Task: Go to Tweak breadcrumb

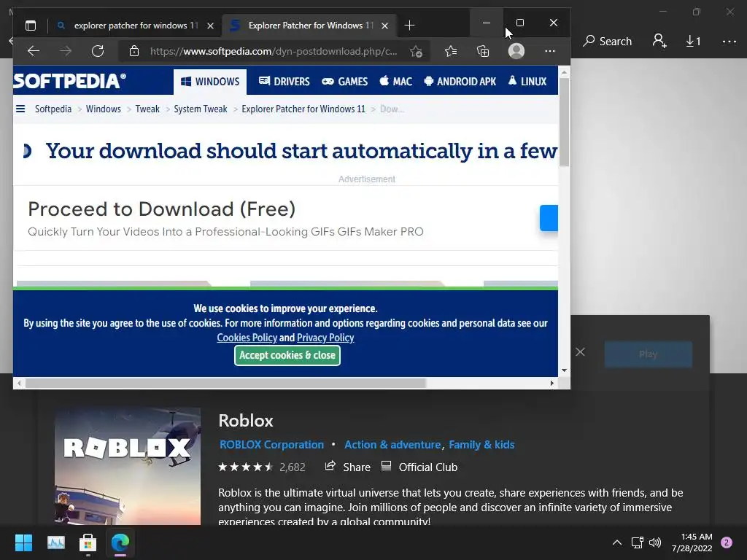Action: [147, 109]
